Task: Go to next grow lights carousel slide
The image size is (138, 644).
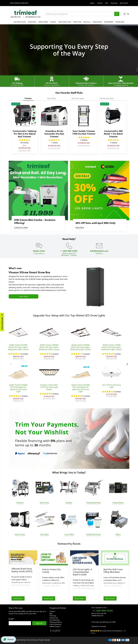Action: (x=127, y=364)
